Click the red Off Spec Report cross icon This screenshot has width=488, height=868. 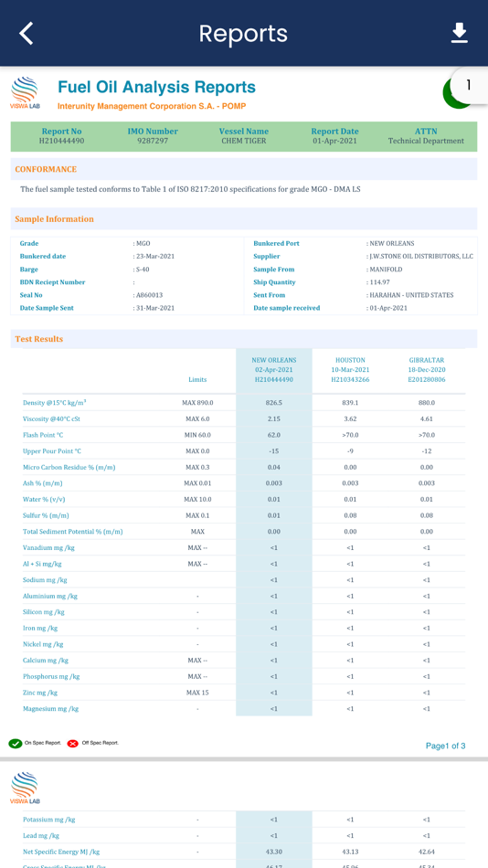[x=72, y=744]
